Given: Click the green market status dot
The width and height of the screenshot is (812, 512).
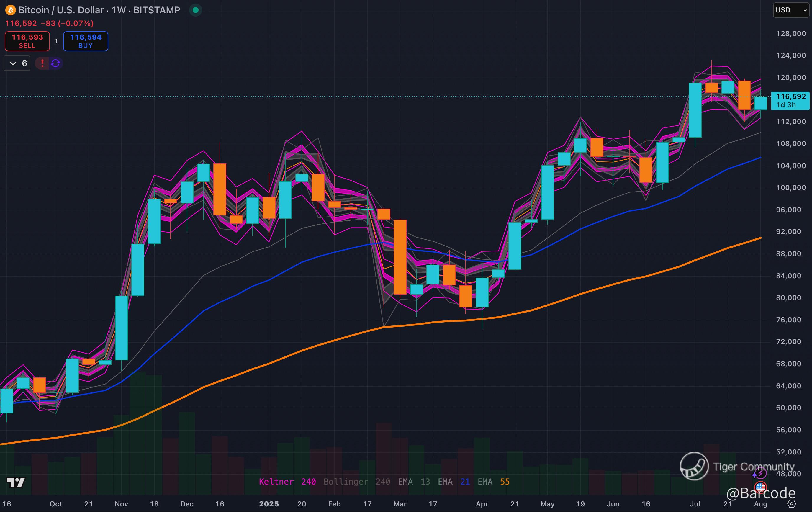Looking at the screenshot, I should point(195,10).
